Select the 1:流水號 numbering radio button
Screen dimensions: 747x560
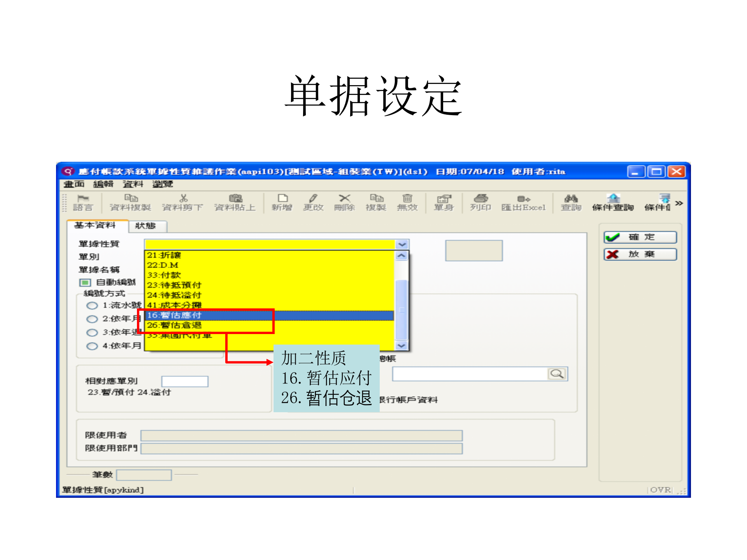point(93,306)
